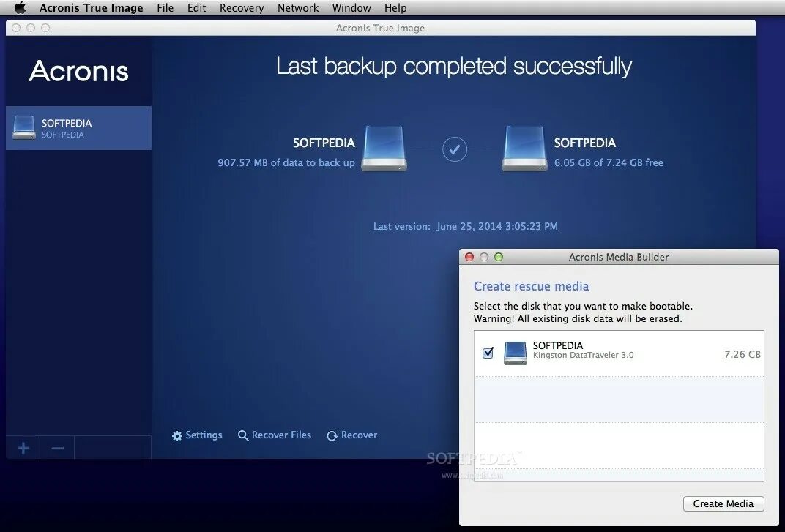Click the sidebar SOFTPEDIA drive icon
Screen dimensions: 785x532
(x=24, y=127)
